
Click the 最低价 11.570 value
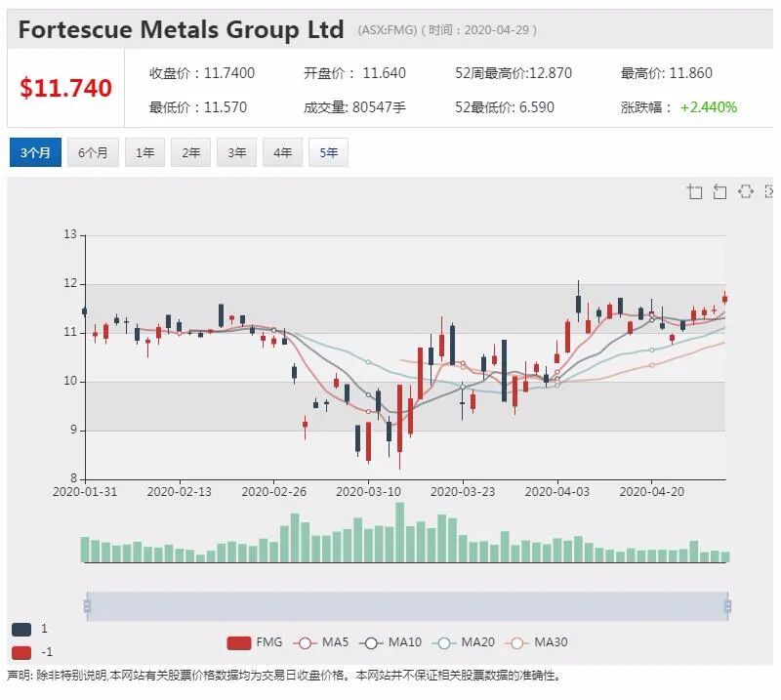pyautogui.click(x=198, y=107)
